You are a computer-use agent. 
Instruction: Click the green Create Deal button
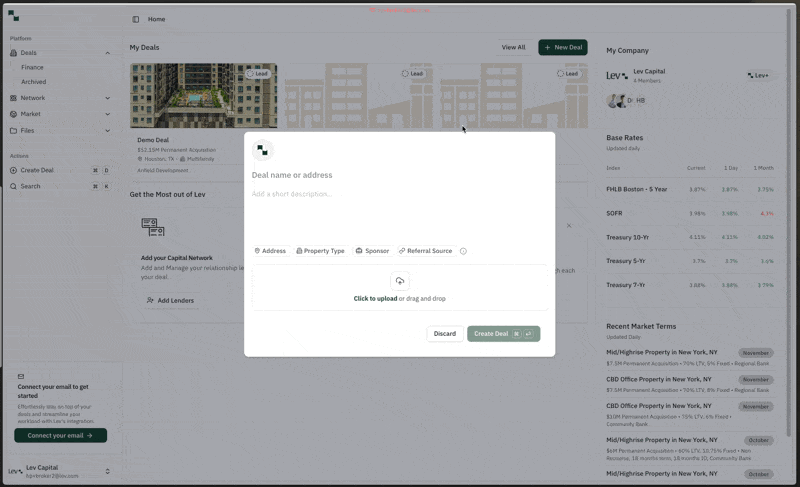pos(503,334)
